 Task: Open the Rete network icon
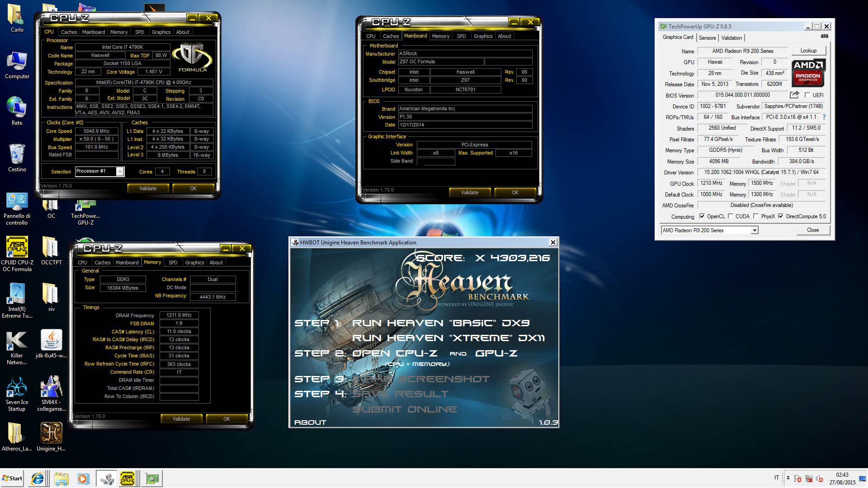(x=17, y=111)
